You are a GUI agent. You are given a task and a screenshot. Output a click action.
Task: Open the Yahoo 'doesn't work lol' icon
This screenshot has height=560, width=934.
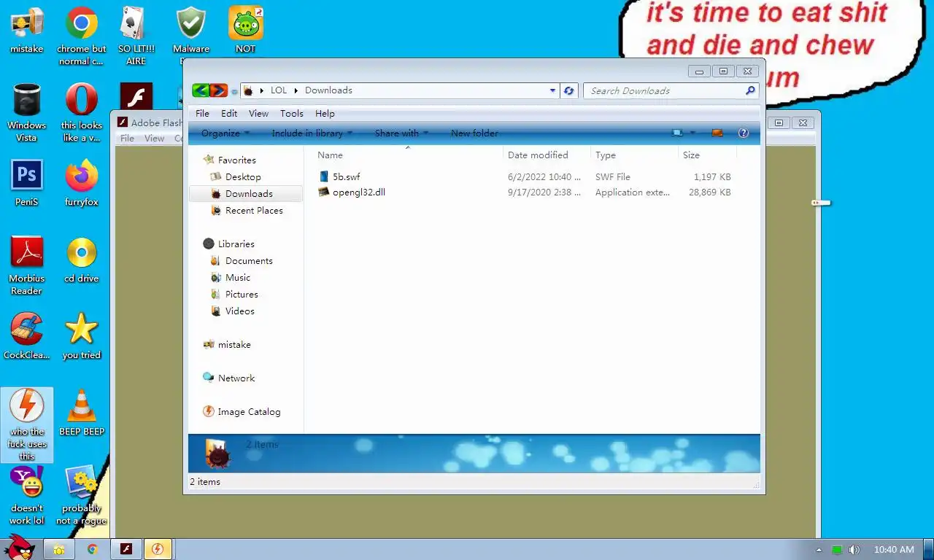click(27, 494)
